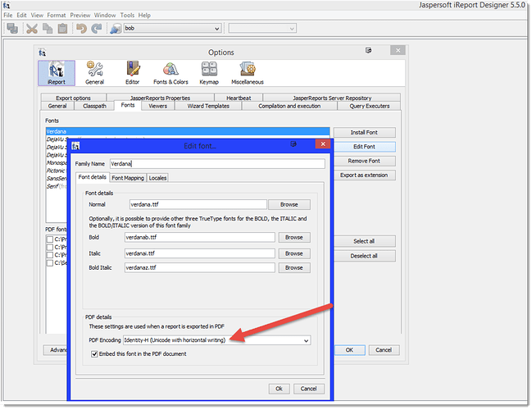
Task: Select the iReport options category icon
Action: [x=57, y=73]
